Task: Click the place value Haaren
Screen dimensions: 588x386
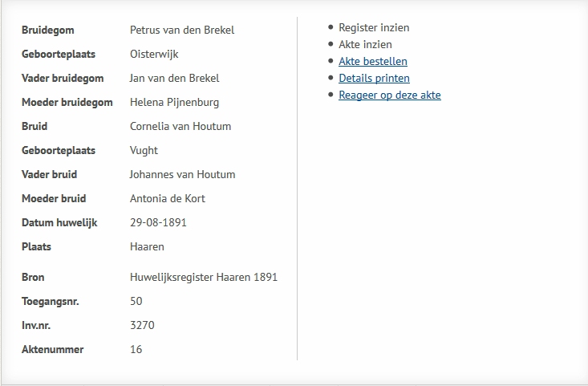Action: click(x=147, y=246)
